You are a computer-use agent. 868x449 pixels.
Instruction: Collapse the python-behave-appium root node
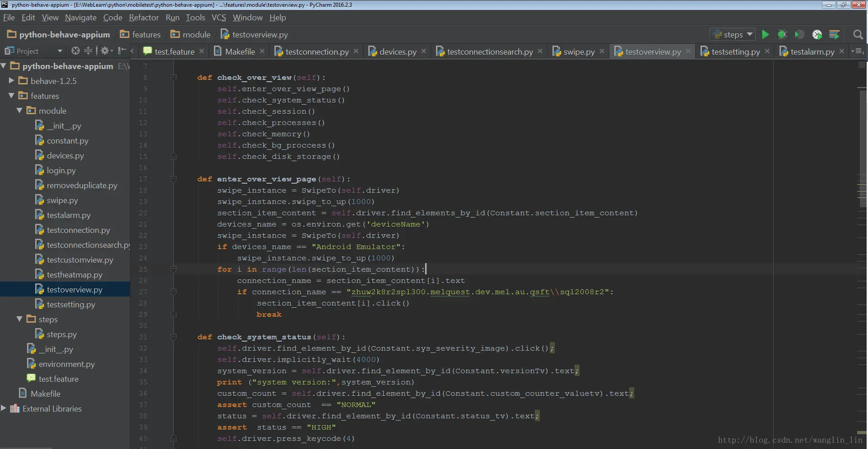click(4, 66)
